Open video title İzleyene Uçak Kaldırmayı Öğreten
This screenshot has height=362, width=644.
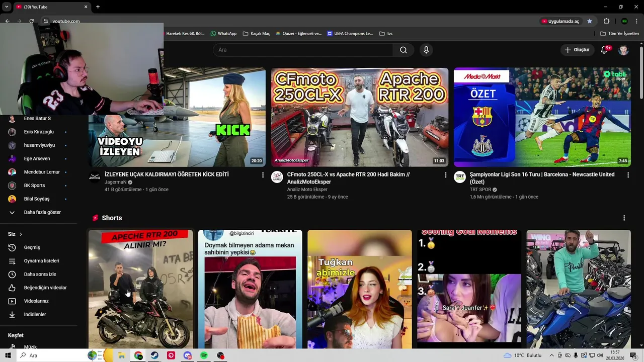pyautogui.click(x=167, y=174)
